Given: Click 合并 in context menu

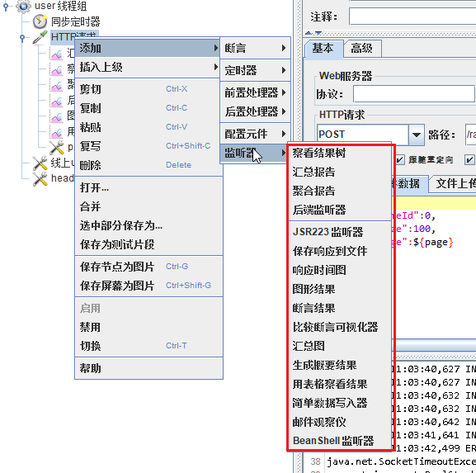Looking at the screenshot, I should click(148, 206).
